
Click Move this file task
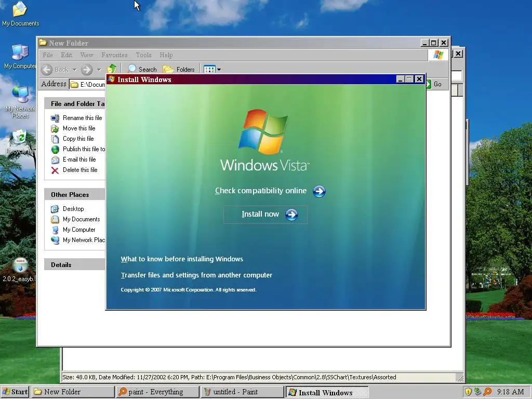[x=79, y=128]
